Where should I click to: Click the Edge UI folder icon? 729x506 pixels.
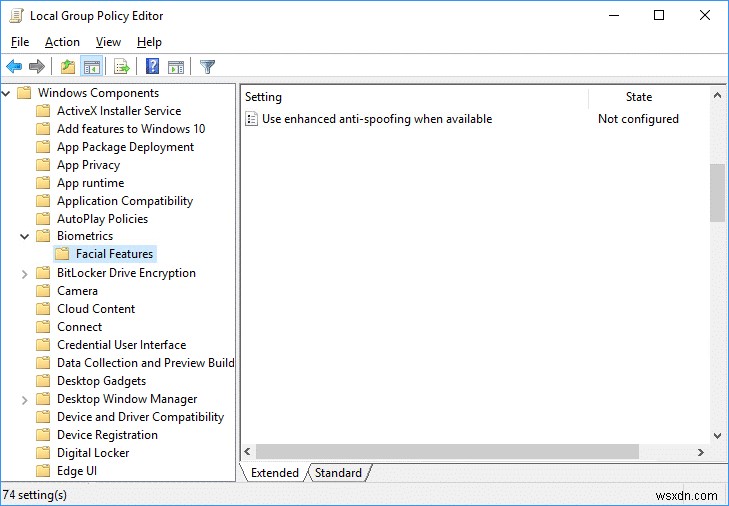pyautogui.click(x=43, y=471)
